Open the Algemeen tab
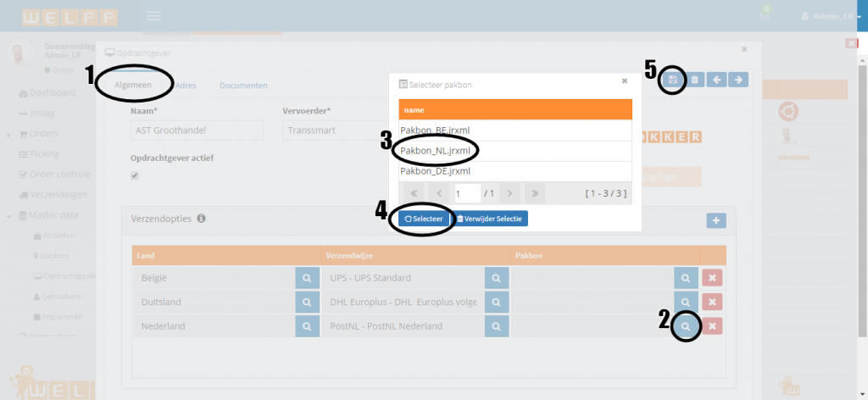Viewport: 868px width, 400px height. tap(133, 86)
